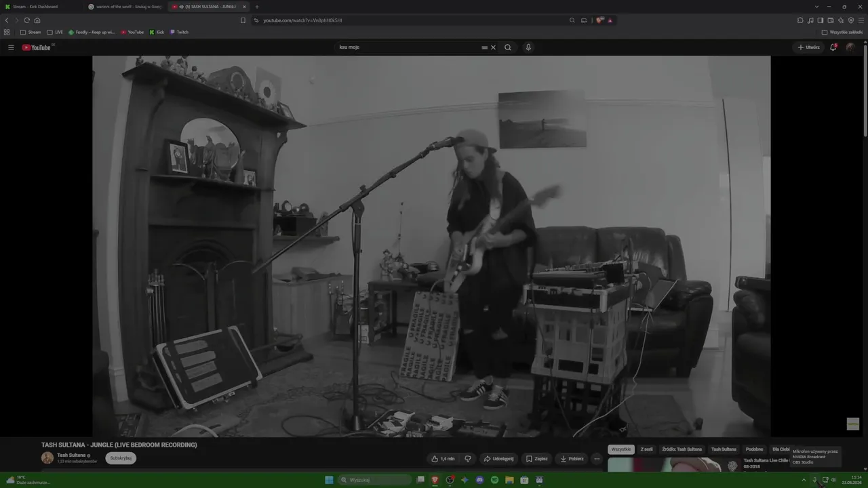Open the on-screen keyboard icon in search
Screen dimensions: 868x488
coord(484,47)
